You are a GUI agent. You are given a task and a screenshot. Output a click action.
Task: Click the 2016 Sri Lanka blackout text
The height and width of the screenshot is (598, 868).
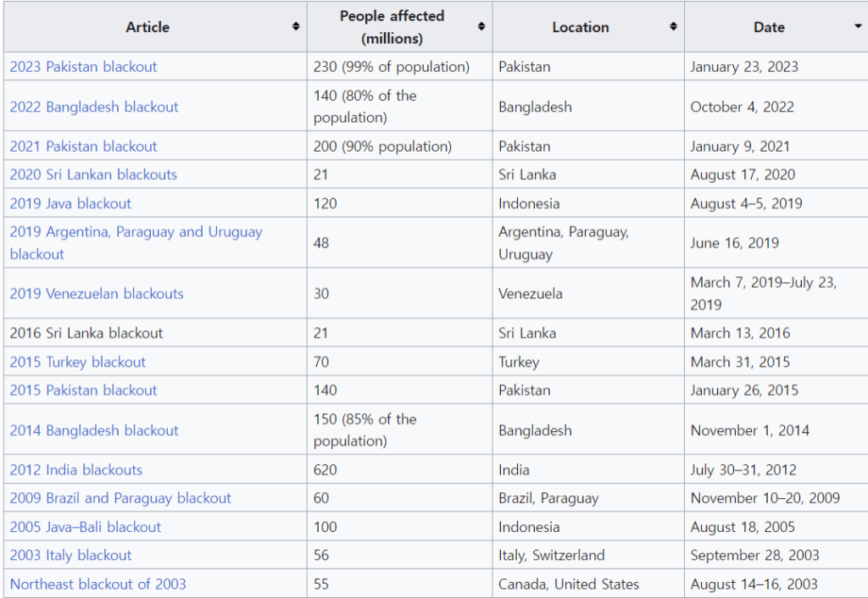pos(86,333)
